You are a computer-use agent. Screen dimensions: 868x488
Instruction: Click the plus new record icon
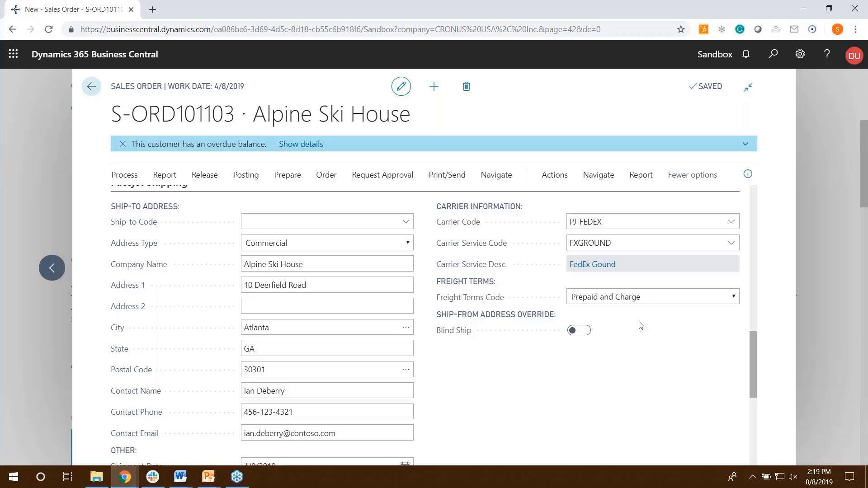434,86
